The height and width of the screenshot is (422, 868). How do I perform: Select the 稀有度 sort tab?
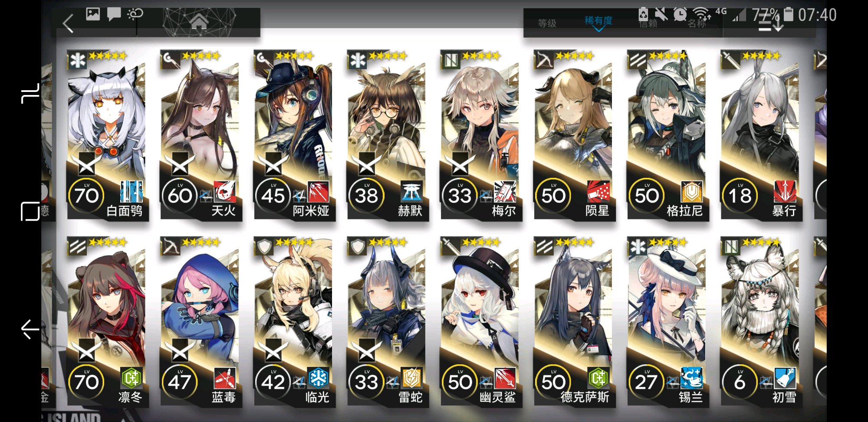point(598,20)
